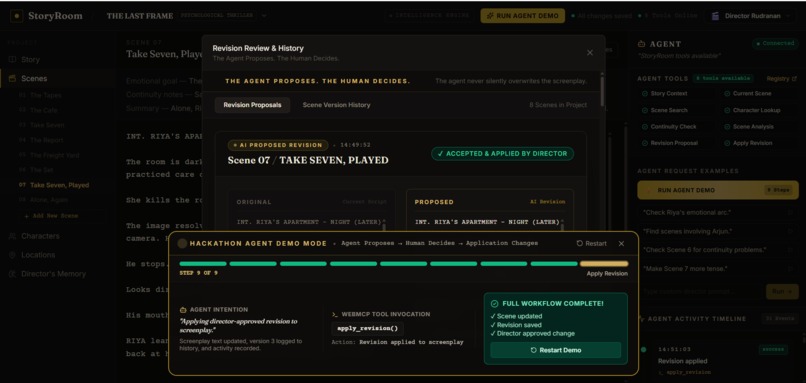Switch to Revision Proposals tab
The height and width of the screenshot is (383, 806).
point(252,105)
